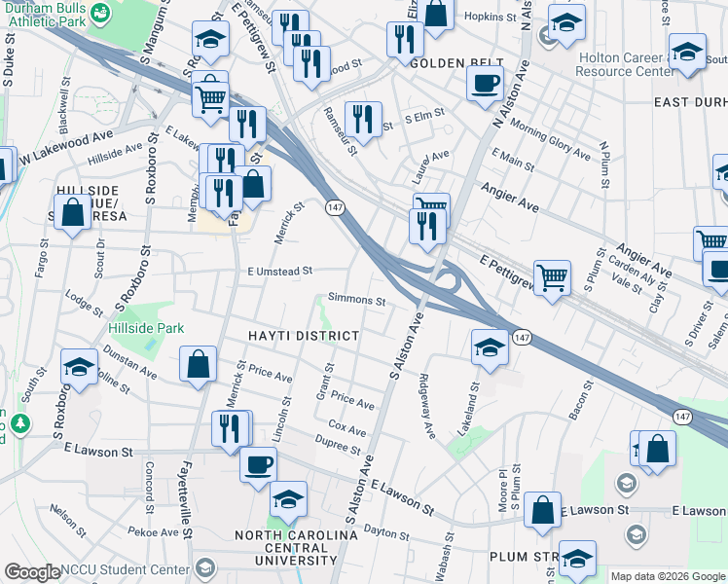Click the Map data ©2026 Google text
The height and width of the screenshot is (584, 728).
coord(669,576)
